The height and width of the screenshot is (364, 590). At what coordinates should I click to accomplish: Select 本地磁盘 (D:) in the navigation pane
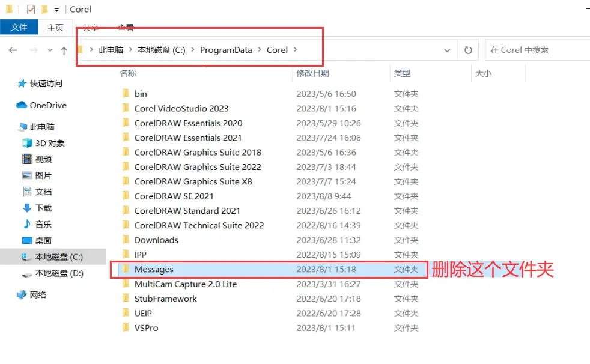click(59, 273)
